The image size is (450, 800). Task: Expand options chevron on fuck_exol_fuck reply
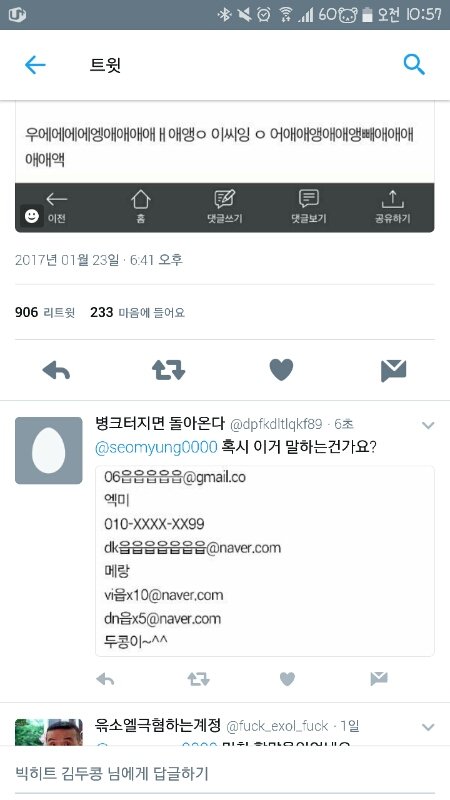428,727
